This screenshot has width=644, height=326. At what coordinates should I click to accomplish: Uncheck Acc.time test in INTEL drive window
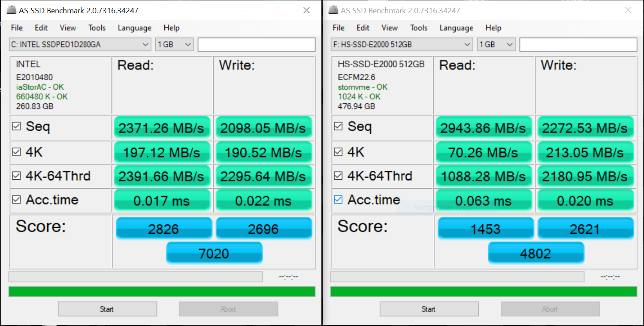pyautogui.click(x=16, y=200)
